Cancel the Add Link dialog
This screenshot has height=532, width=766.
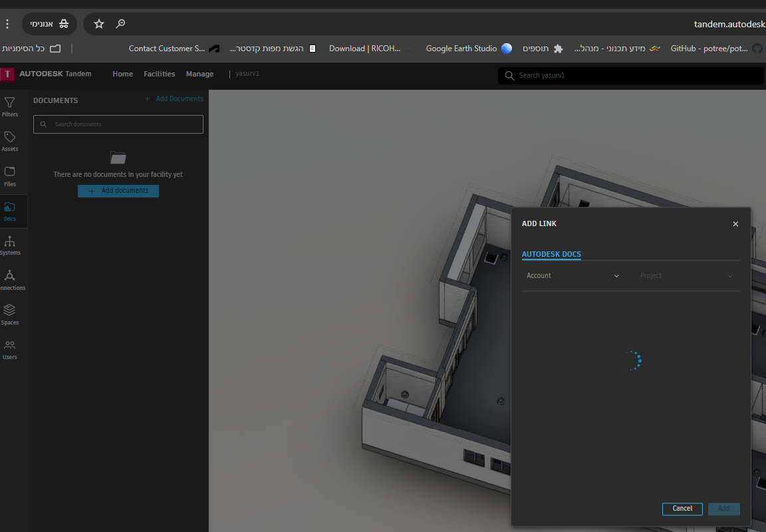682,509
